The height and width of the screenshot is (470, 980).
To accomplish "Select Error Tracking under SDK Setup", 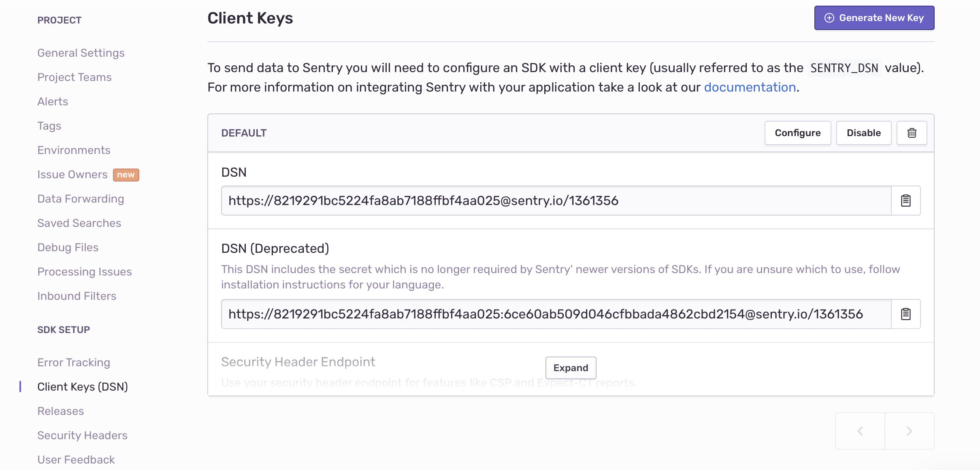I will (x=74, y=363).
